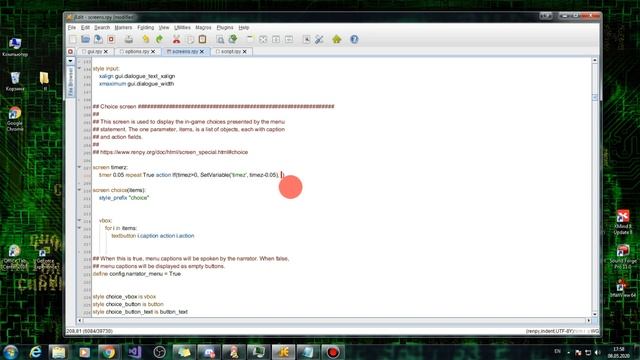Open the Macros menu
The height and width of the screenshot is (360, 640).
coord(203,27)
